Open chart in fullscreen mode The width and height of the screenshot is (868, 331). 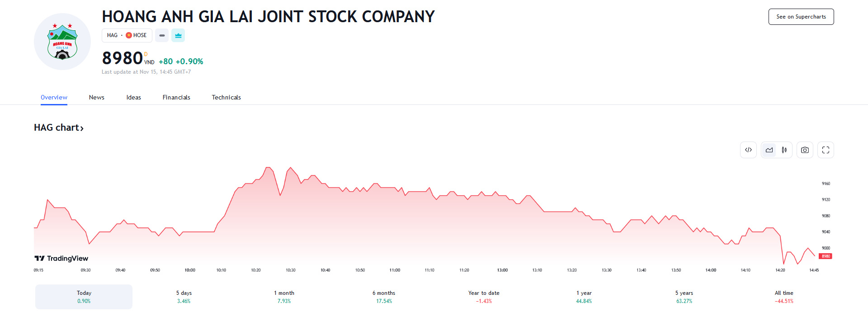click(826, 150)
